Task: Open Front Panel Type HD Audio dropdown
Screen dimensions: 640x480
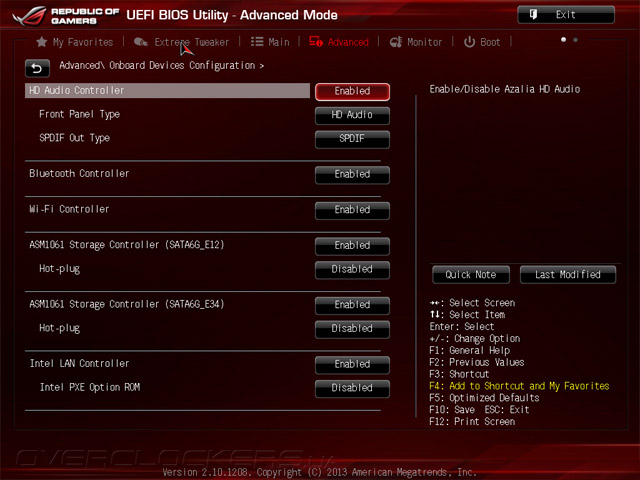Action: pyautogui.click(x=352, y=115)
